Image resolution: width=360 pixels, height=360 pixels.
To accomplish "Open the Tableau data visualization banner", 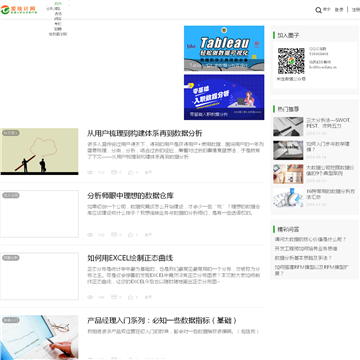I will [x=224, y=48].
